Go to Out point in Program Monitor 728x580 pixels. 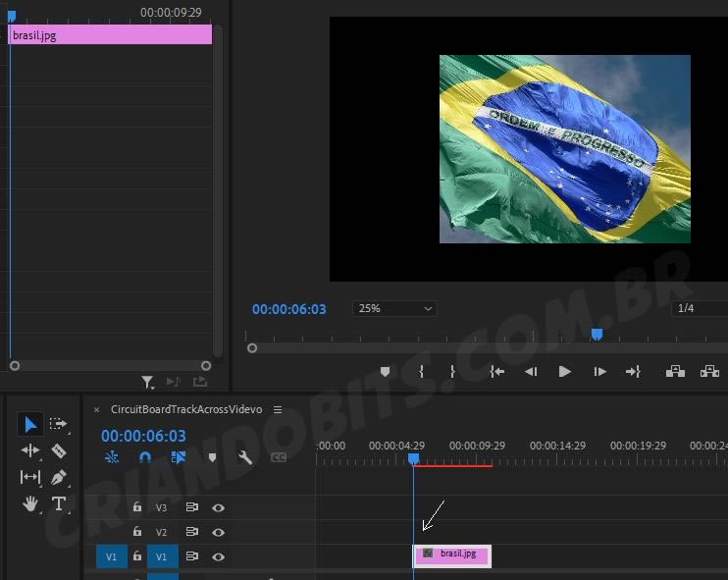pos(633,372)
